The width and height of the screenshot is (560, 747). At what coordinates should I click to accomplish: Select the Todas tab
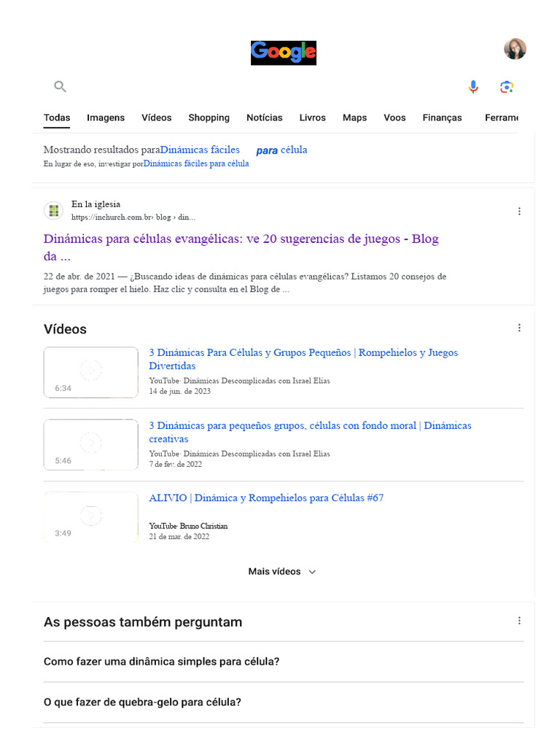coord(57,117)
